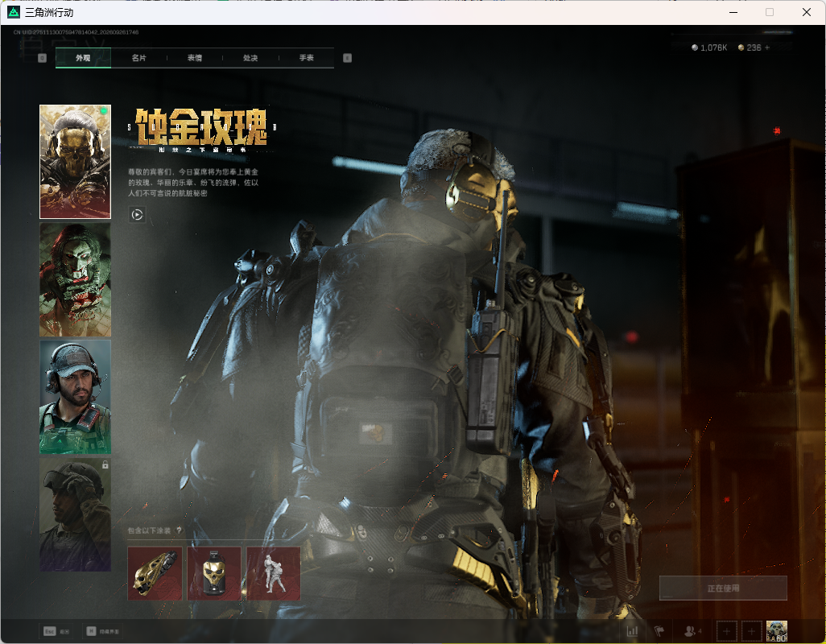Select the golden skull mask paint item
The image size is (826, 644).
214,573
